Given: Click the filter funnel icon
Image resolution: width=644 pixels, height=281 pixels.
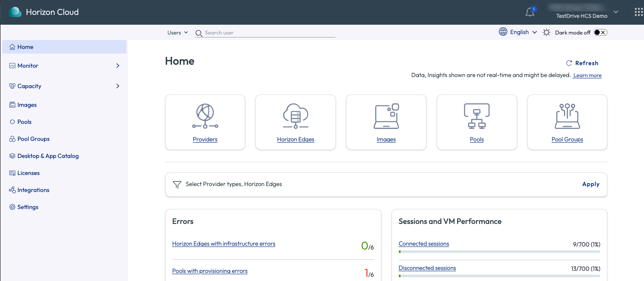Looking at the screenshot, I should point(177,184).
